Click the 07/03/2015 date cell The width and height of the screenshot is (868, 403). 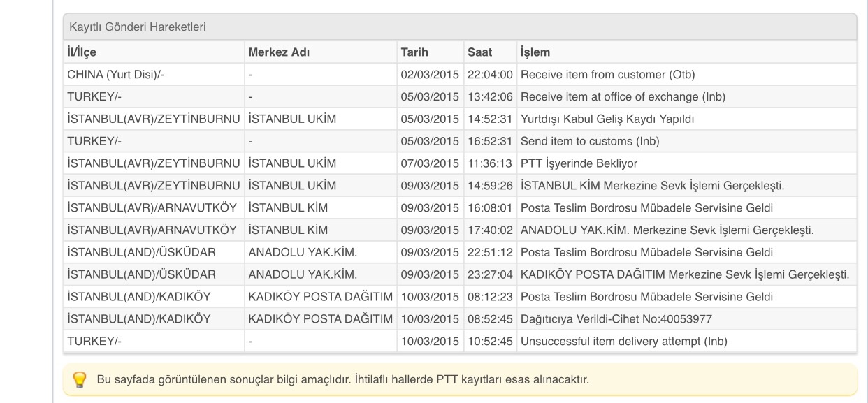(x=430, y=163)
